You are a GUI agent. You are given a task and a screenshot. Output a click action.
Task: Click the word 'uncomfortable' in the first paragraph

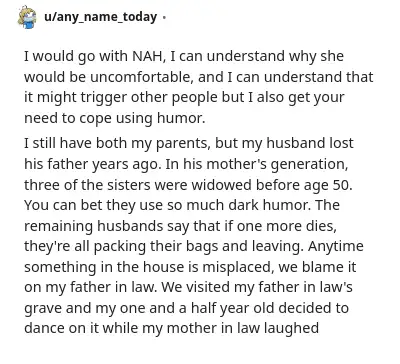tap(142, 77)
